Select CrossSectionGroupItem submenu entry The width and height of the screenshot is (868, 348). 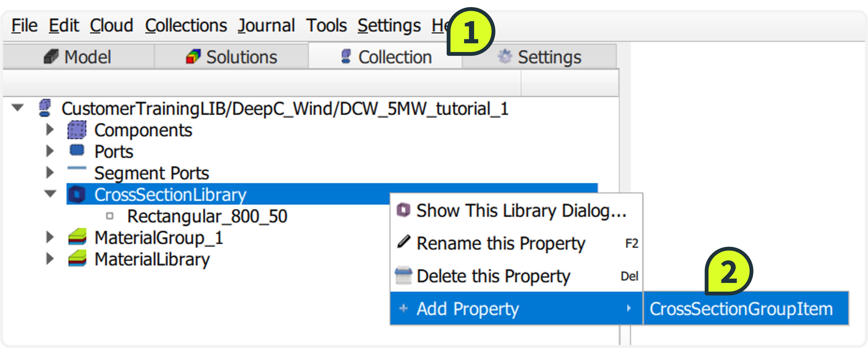741,309
